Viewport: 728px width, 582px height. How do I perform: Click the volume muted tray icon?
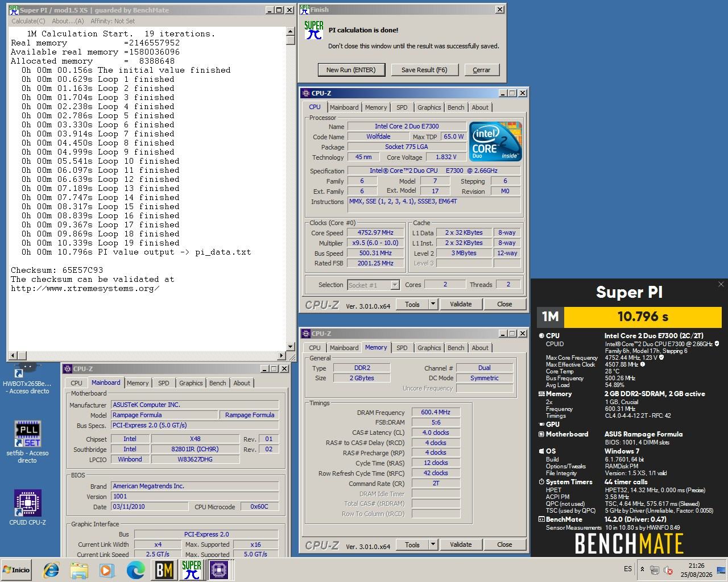pyautogui.click(x=668, y=569)
